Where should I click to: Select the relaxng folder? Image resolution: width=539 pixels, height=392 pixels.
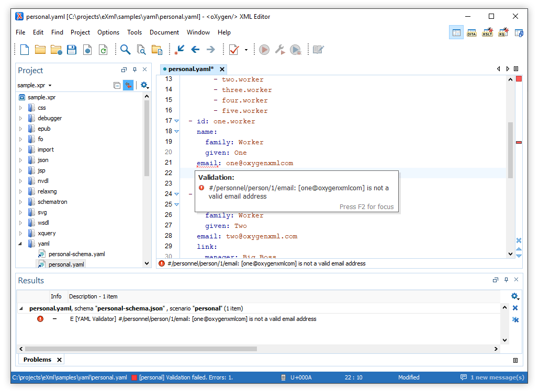[x=47, y=191]
